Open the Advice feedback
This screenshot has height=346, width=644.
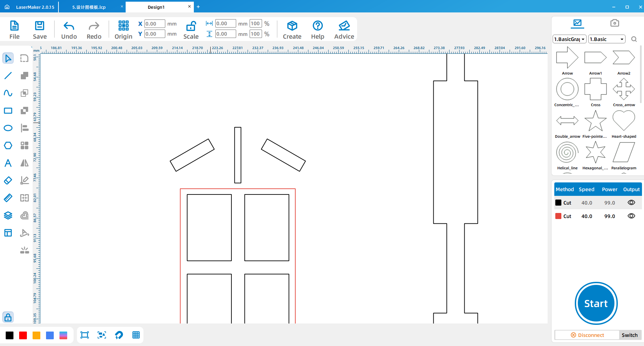click(344, 30)
